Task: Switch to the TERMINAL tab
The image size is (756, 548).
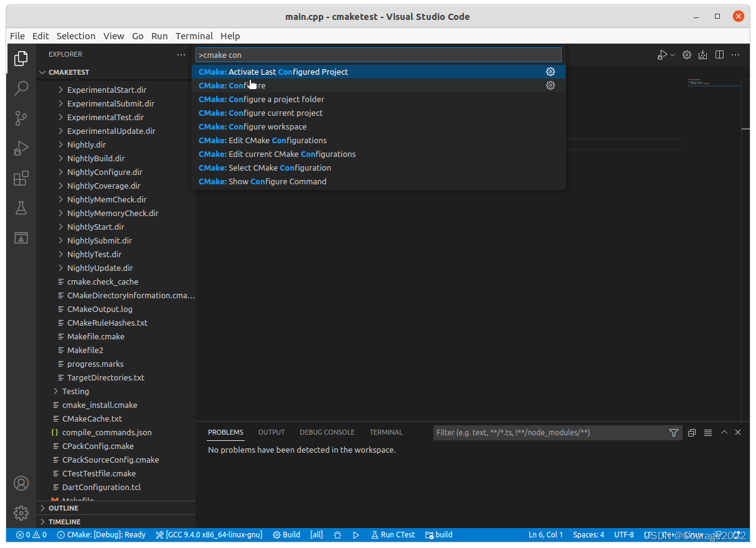Action: click(386, 432)
